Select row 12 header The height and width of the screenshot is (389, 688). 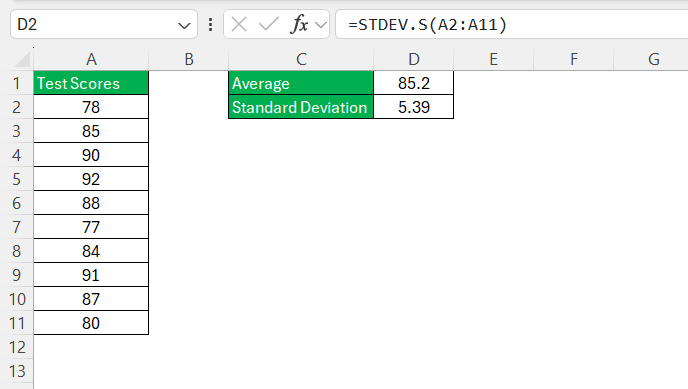[17, 347]
